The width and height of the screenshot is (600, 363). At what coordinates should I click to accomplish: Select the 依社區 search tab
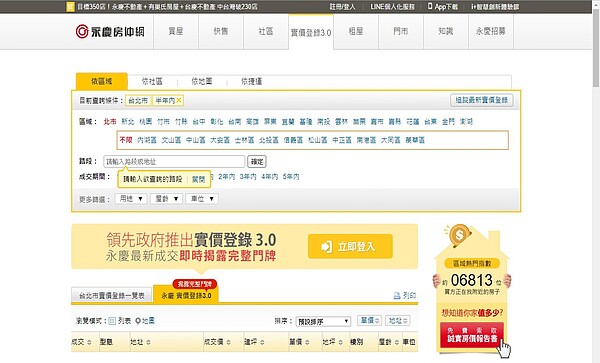click(x=152, y=81)
